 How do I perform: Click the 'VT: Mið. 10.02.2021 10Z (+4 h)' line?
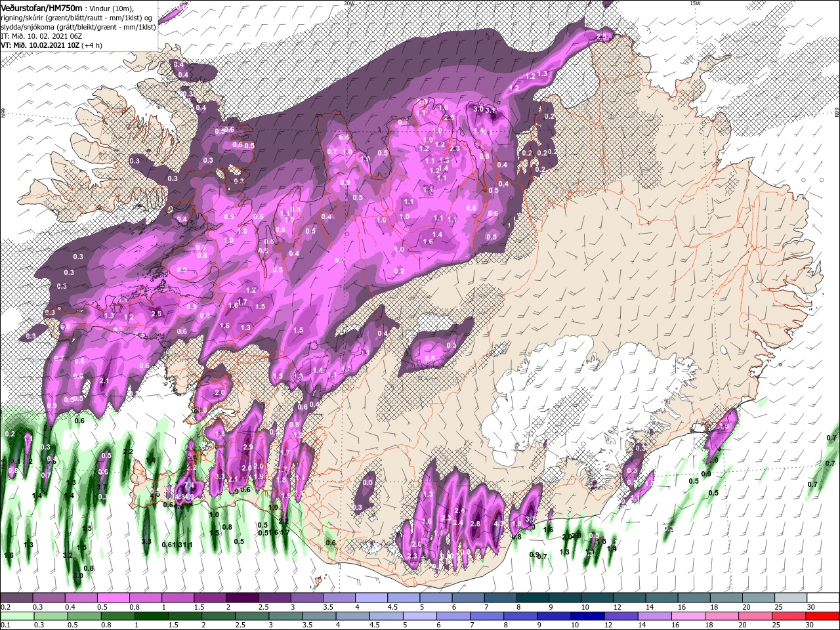pyautogui.click(x=51, y=45)
